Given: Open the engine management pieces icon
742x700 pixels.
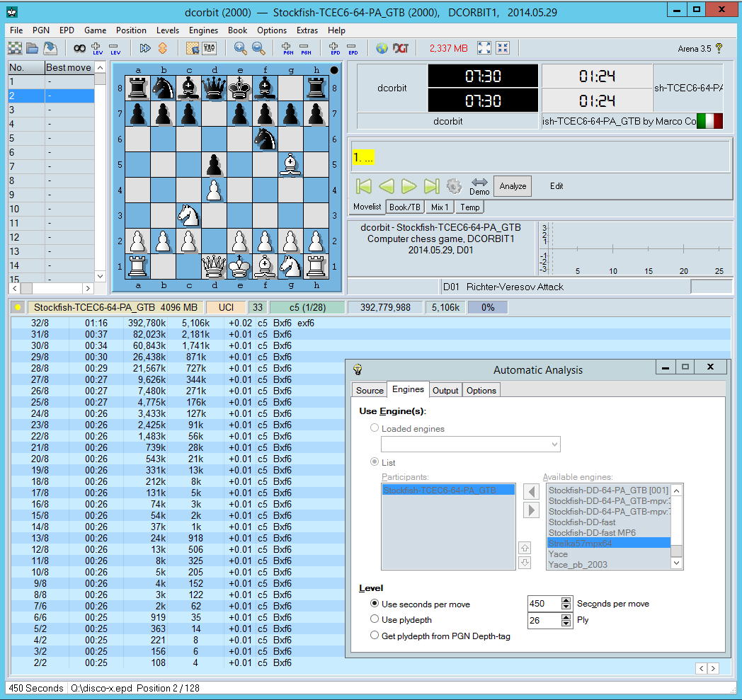Looking at the screenshot, I should pyautogui.click(x=209, y=48).
